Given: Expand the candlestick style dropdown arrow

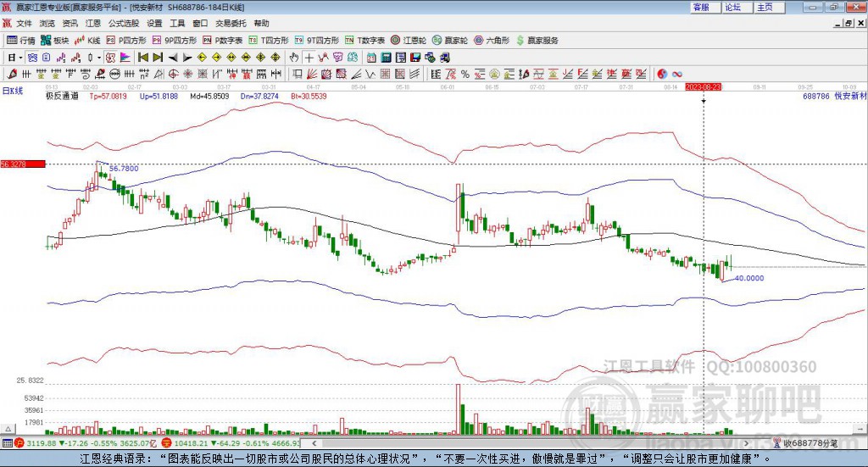Looking at the screenshot, I should tap(98, 58).
